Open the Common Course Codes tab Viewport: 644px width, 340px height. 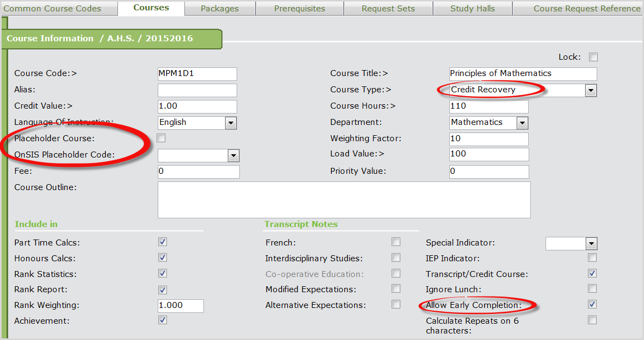click(x=52, y=9)
